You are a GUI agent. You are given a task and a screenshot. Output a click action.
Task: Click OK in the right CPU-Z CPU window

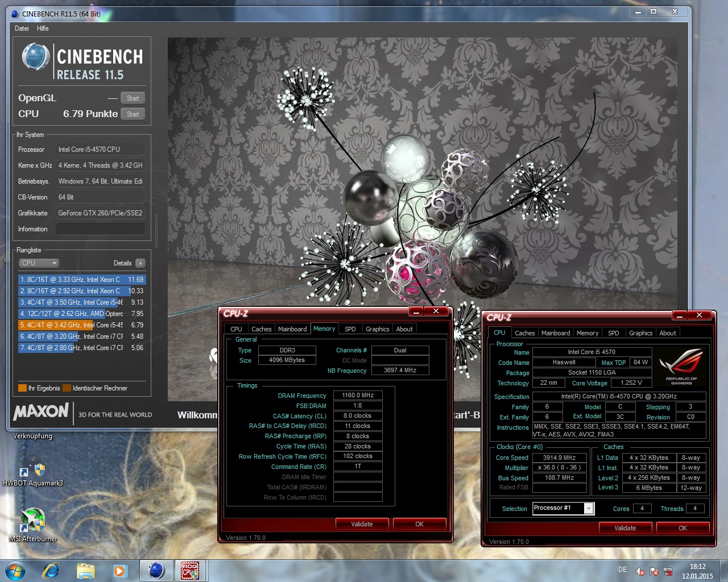(682, 528)
